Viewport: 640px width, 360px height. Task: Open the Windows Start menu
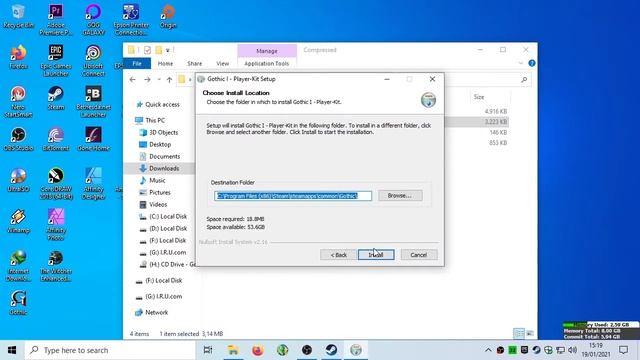tap(12, 350)
